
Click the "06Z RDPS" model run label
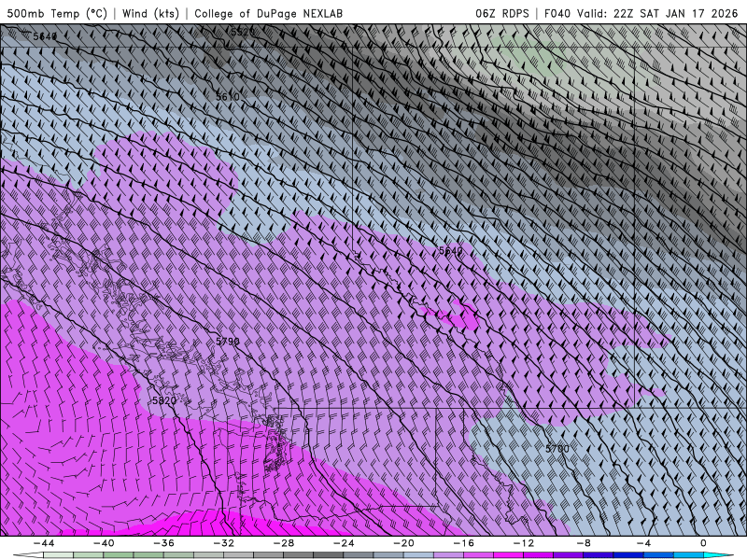502,13
